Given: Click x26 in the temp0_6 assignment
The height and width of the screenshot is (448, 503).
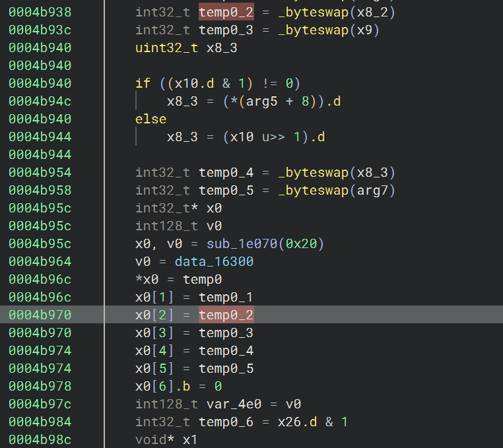Looking at the screenshot, I should (x=290, y=422).
